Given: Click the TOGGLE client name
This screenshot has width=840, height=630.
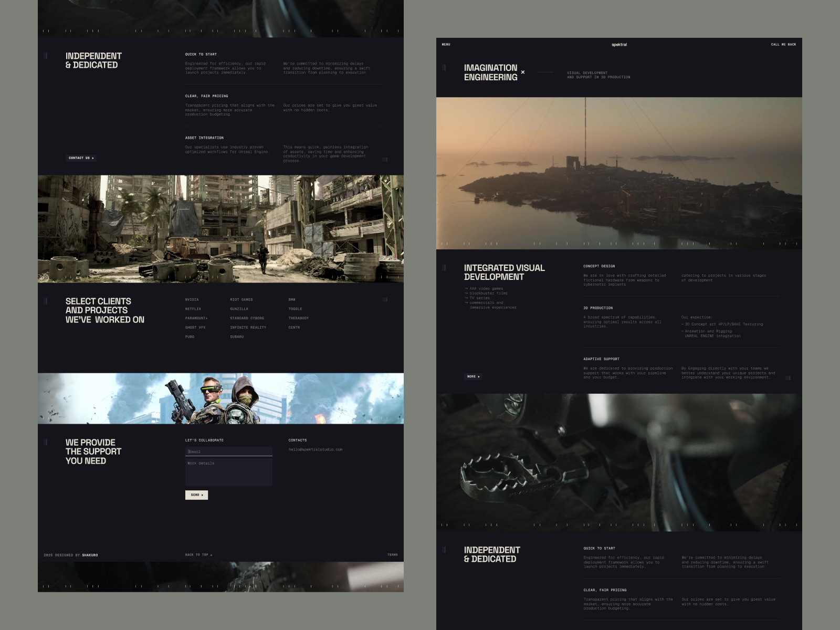Looking at the screenshot, I should coord(295,309).
